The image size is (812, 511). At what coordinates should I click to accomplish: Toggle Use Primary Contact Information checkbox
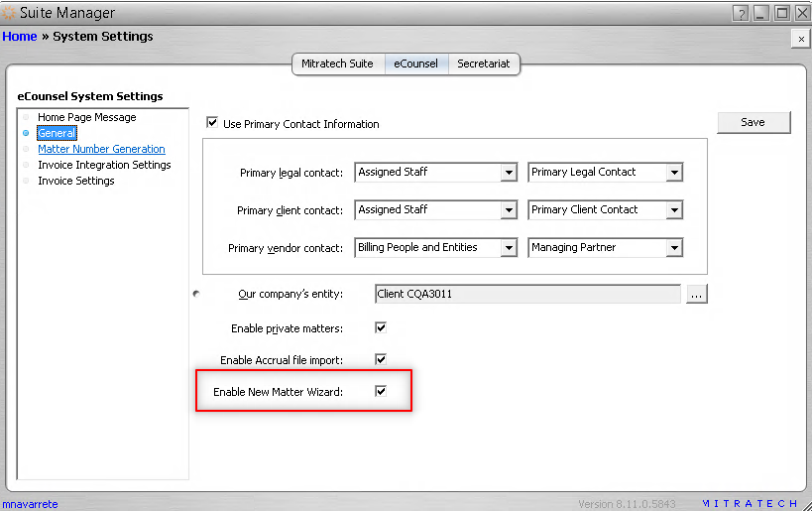click(x=212, y=123)
